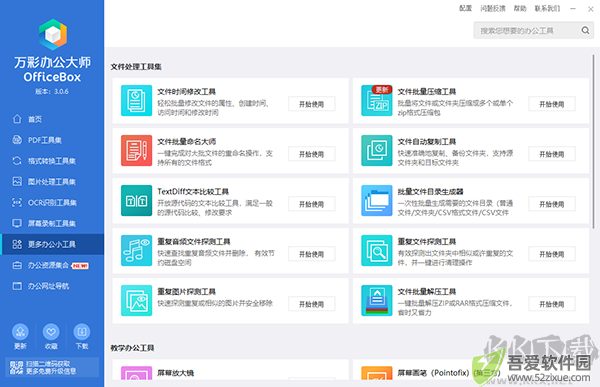The height and width of the screenshot is (387, 600).
Task: Go to 首页 in the sidebar
Action: coord(52,119)
